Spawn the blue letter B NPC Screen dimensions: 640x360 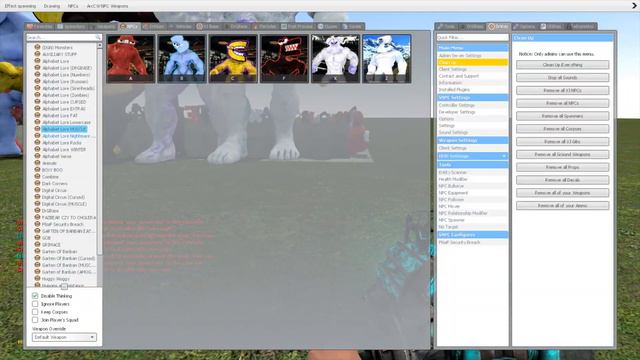pos(182,58)
